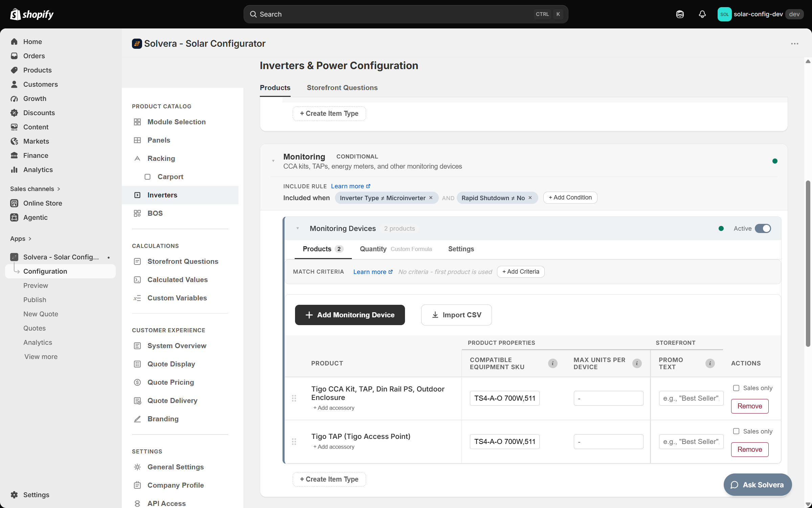Open the Quantity Custom Formula tab
812x508 pixels.
pyautogui.click(x=396, y=249)
